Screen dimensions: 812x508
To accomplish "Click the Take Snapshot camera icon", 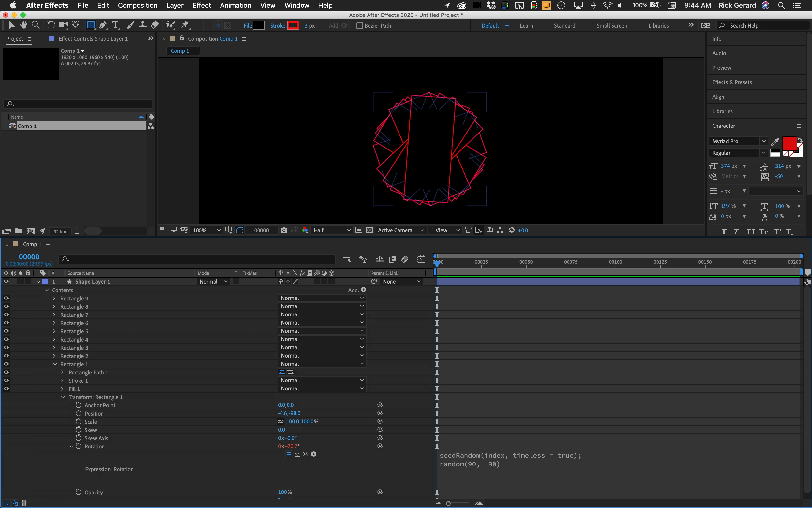I will coord(284,230).
